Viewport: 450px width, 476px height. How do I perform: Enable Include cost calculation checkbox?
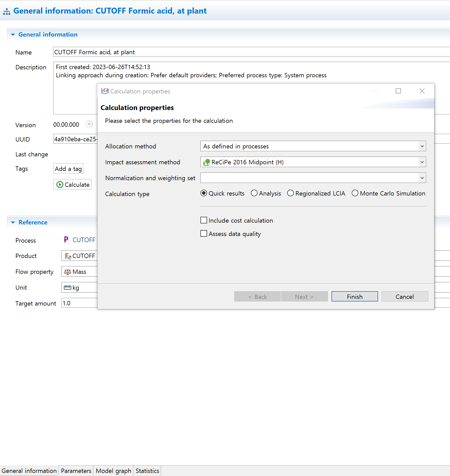click(204, 220)
